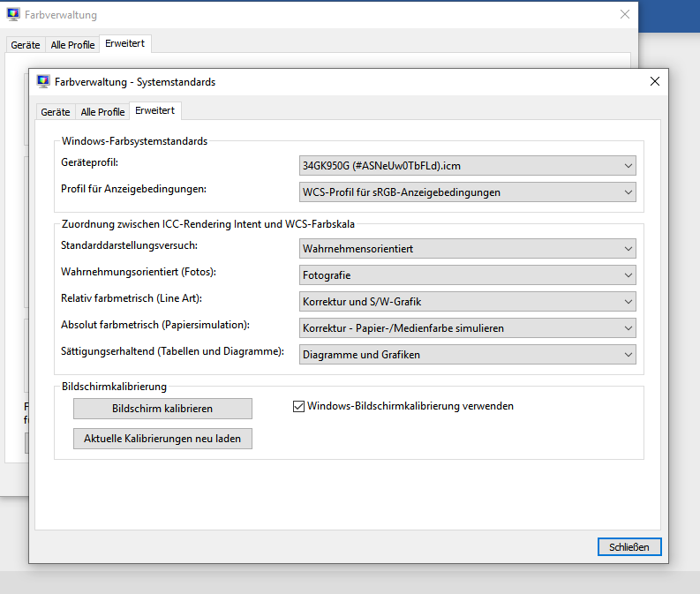Click the Bildschirm kalibrieren button
Image resolution: width=700 pixels, height=594 pixels.
tap(162, 409)
